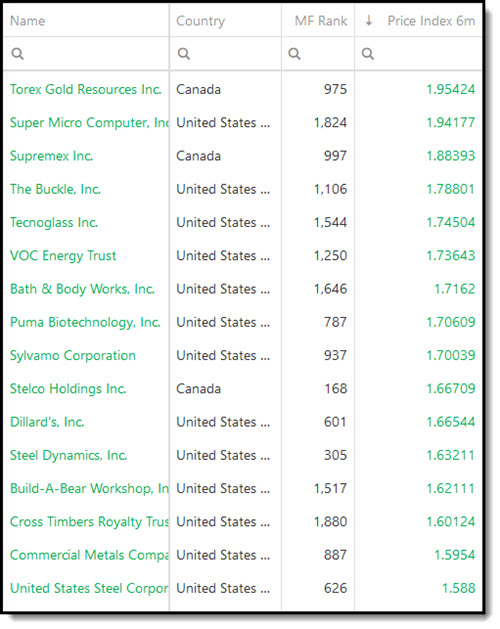The width and height of the screenshot is (500, 629).
Task: Click the search icon under MF Rank column
Action: [x=294, y=53]
